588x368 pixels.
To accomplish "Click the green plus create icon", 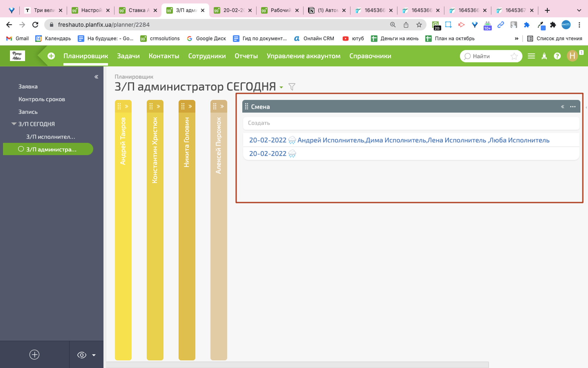I will click(x=51, y=56).
